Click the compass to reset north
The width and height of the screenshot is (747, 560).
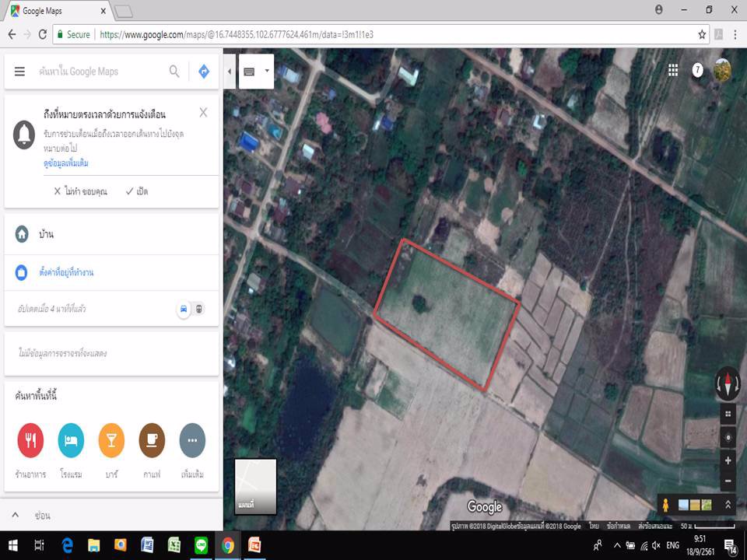[728, 383]
